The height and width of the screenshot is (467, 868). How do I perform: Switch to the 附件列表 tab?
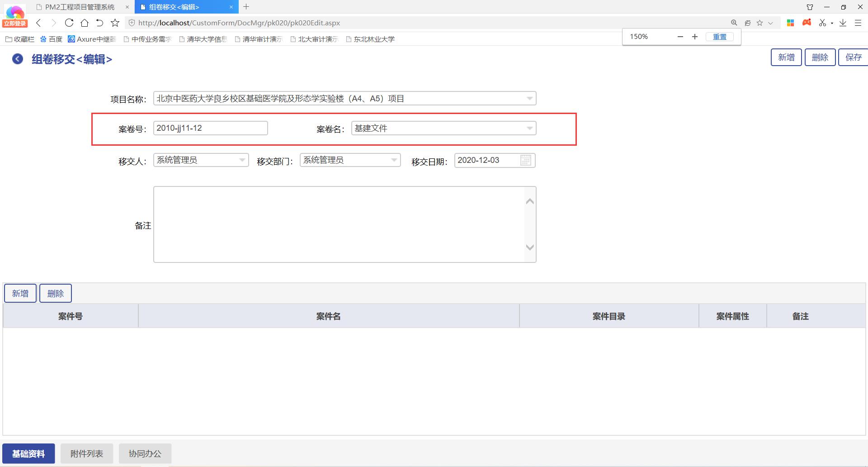(87, 453)
